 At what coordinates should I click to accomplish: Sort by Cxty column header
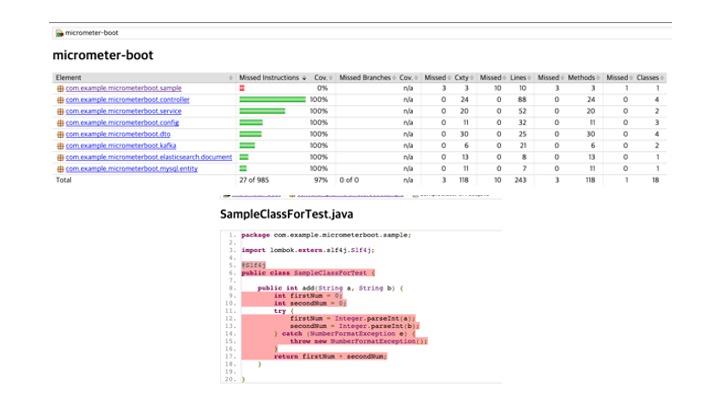click(x=463, y=78)
